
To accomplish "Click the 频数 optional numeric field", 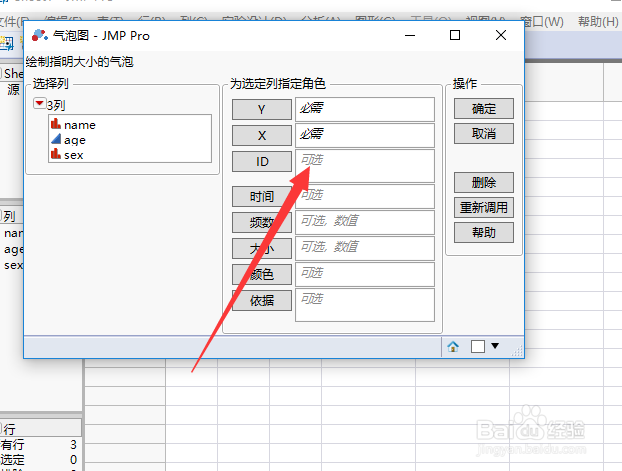I will (x=365, y=222).
